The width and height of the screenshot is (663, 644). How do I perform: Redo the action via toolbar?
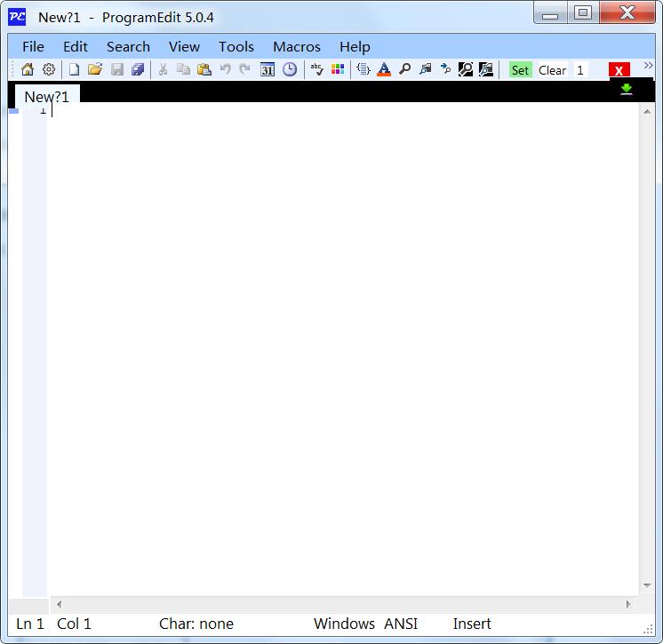point(244,69)
